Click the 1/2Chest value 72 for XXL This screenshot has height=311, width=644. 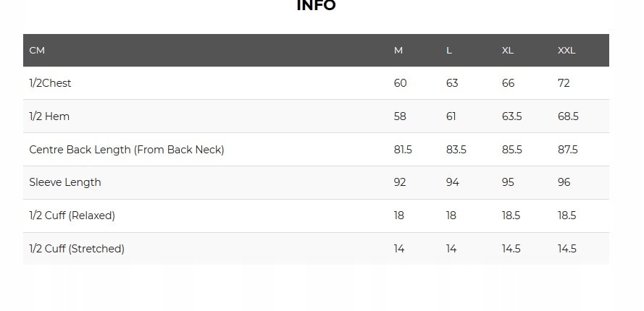(564, 83)
